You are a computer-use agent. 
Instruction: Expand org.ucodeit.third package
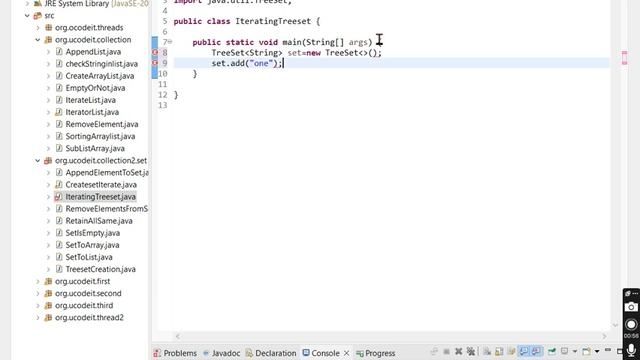point(38,305)
